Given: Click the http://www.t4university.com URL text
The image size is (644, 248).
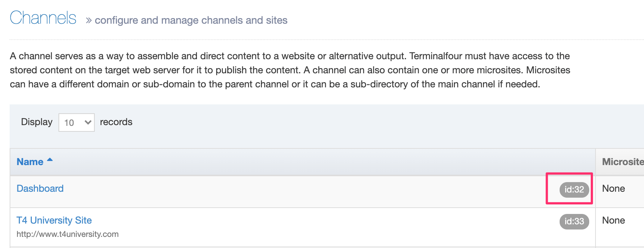Looking at the screenshot, I should point(67,234).
